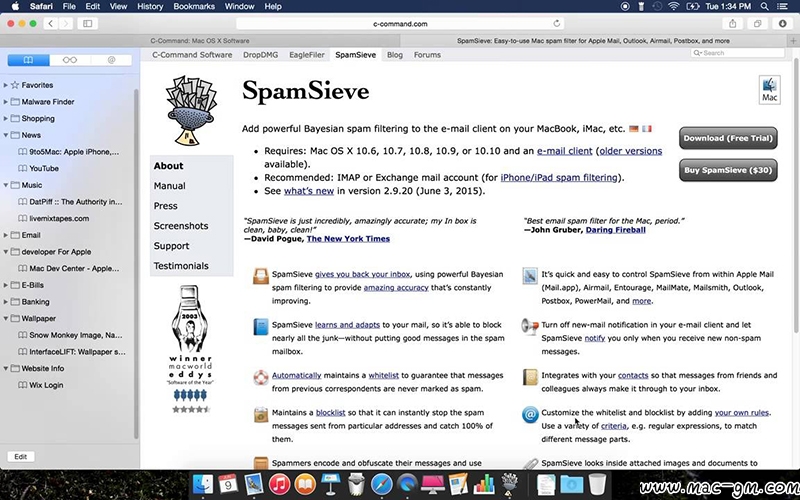Go back with the Safari back arrow

(51, 23)
